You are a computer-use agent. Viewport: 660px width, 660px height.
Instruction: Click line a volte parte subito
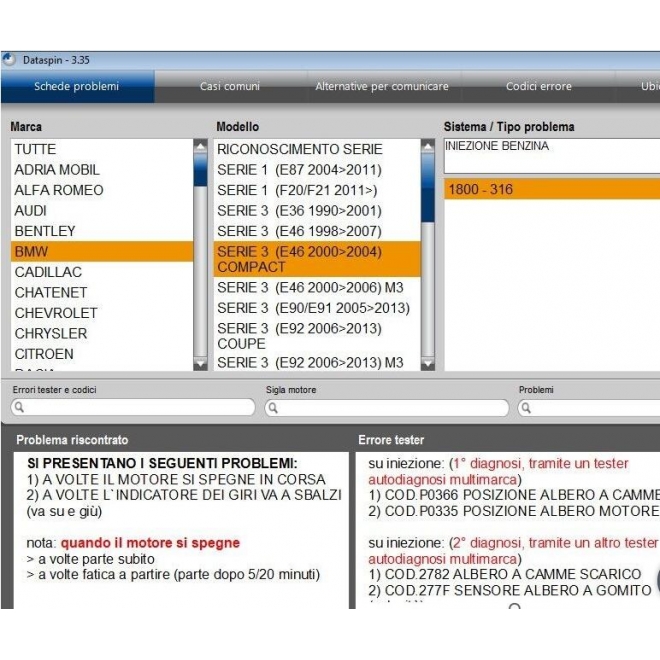90,559
